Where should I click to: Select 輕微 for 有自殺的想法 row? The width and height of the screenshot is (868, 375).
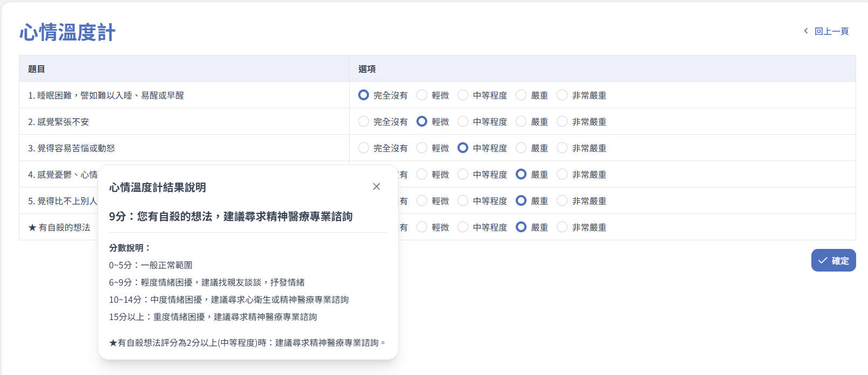tap(422, 227)
